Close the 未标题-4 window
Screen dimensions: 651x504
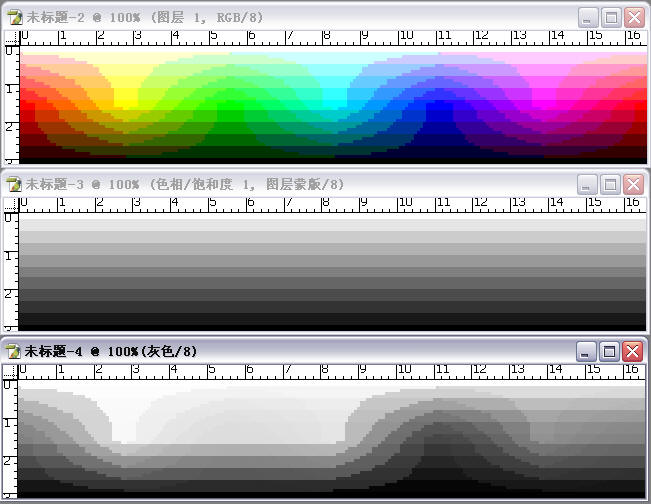632,352
